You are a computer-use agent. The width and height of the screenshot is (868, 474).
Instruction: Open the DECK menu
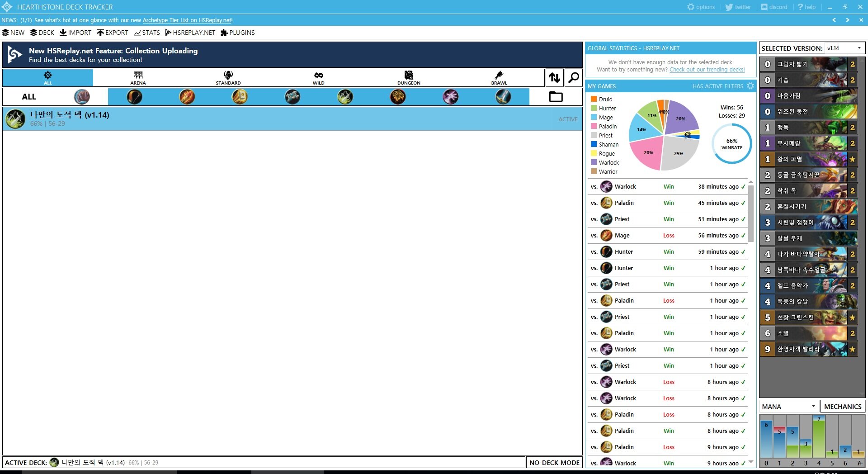point(42,33)
